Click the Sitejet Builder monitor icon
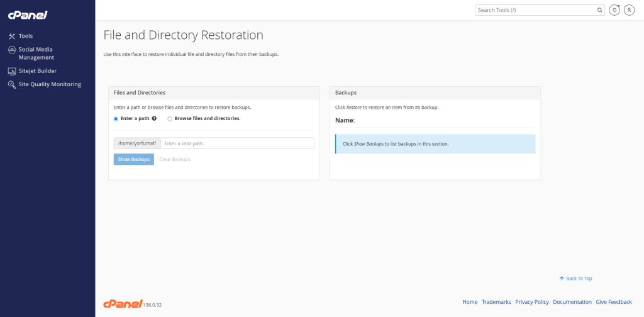The width and height of the screenshot is (644, 317). (x=12, y=71)
